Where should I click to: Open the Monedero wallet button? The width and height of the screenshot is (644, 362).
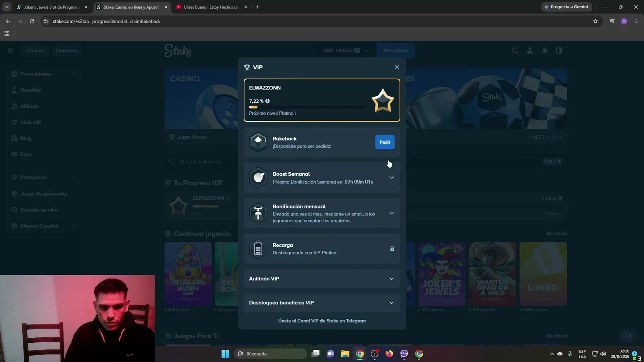pyautogui.click(x=395, y=50)
